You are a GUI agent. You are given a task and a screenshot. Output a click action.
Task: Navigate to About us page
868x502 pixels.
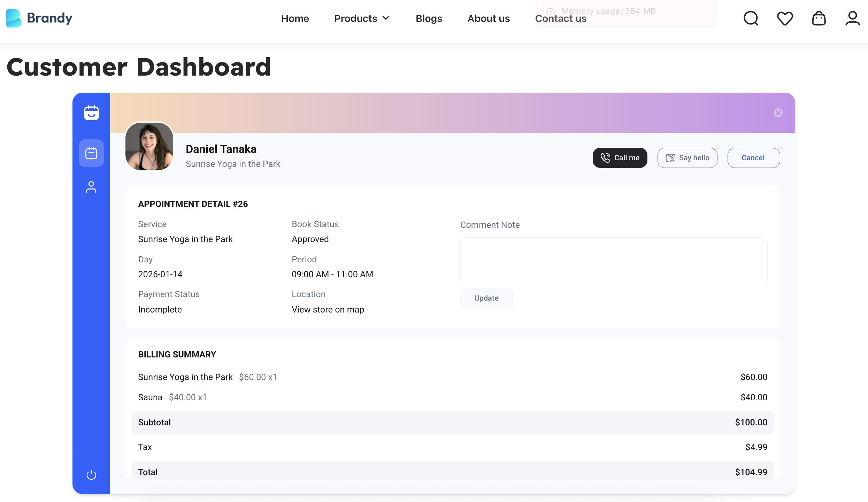(x=489, y=18)
